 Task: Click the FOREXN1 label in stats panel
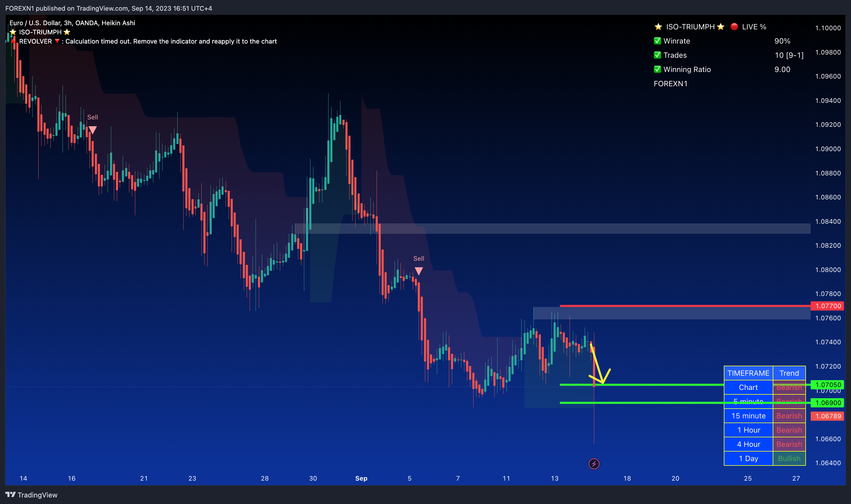click(x=670, y=84)
